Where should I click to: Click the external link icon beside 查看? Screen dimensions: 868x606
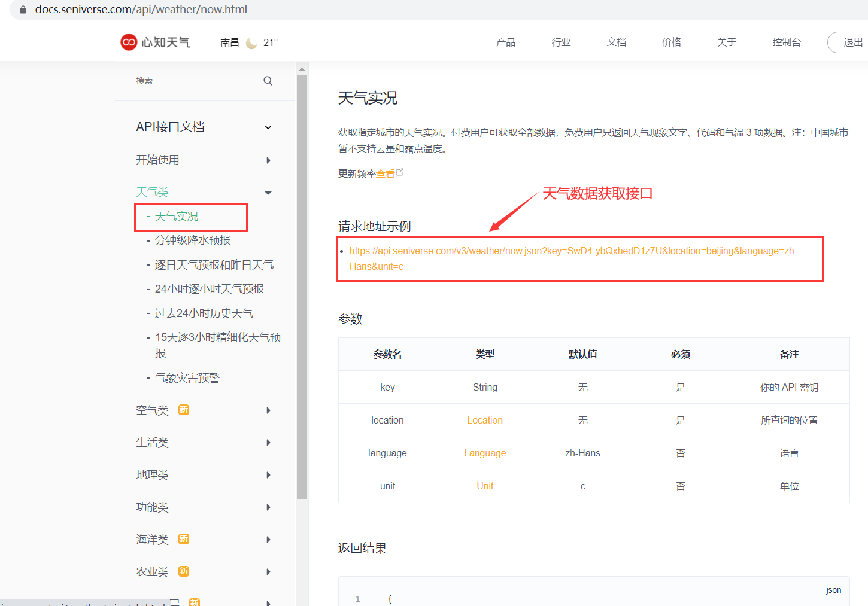400,172
